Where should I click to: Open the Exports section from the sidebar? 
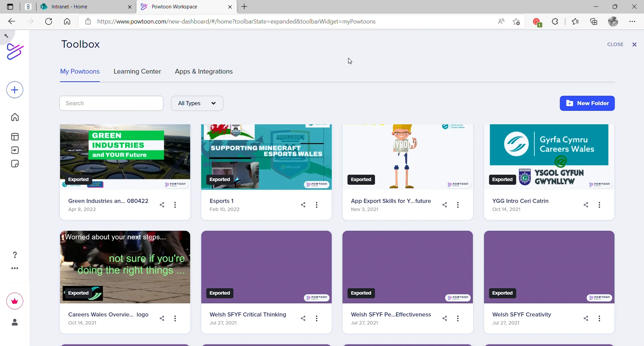click(x=14, y=150)
